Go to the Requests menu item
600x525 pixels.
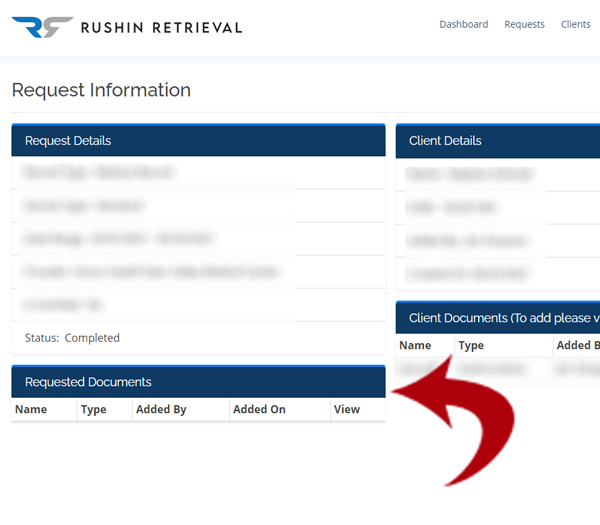pyautogui.click(x=524, y=24)
